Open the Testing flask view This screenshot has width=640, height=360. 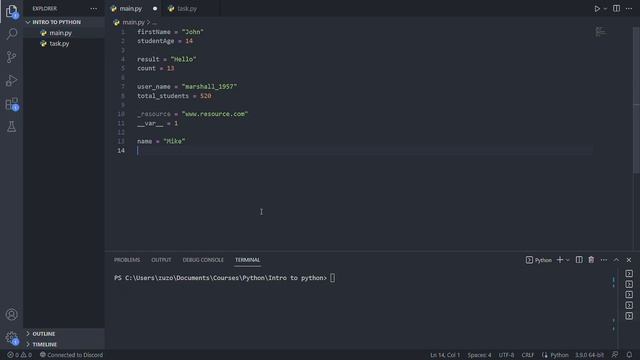pyautogui.click(x=11, y=127)
